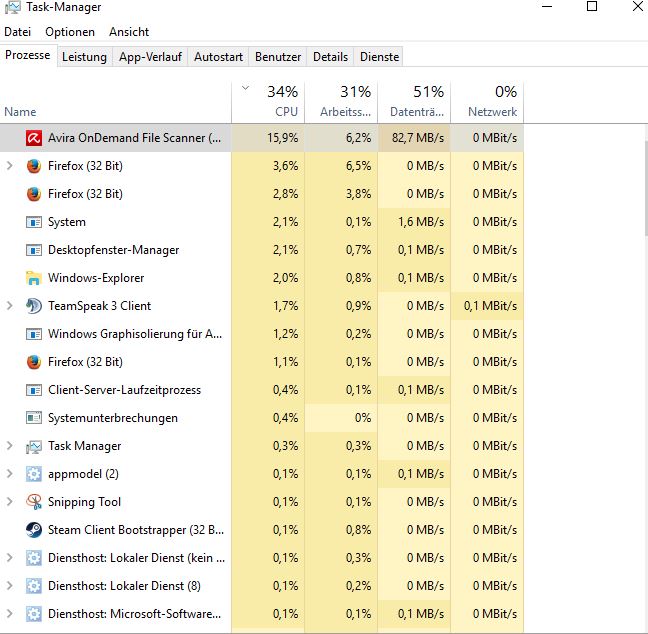Click the Diensthost: Lokaler Dienst (8) gear icon
The image size is (648, 634).
pos(33,586)
